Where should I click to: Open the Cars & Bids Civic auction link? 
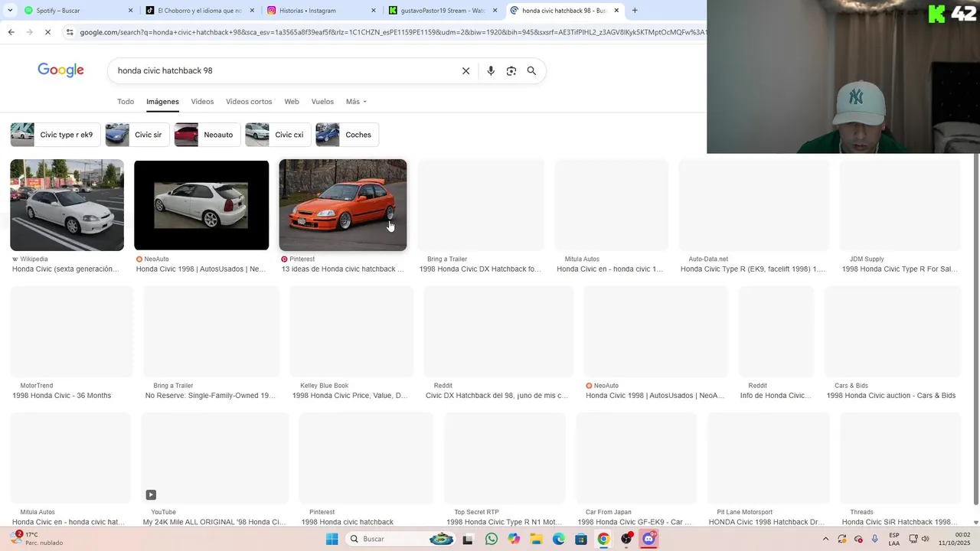pos(891,396)
